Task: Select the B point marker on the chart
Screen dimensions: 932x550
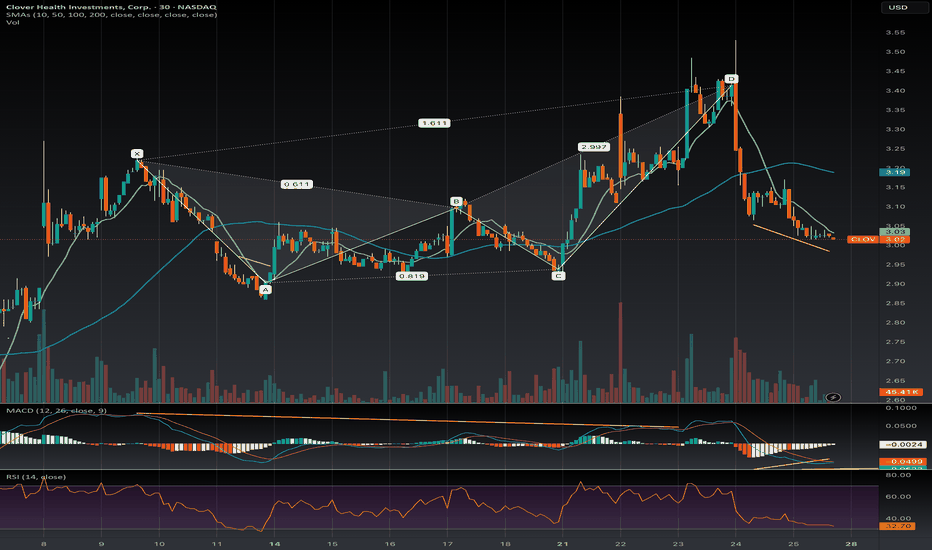Action: click(x=456, y=202)
